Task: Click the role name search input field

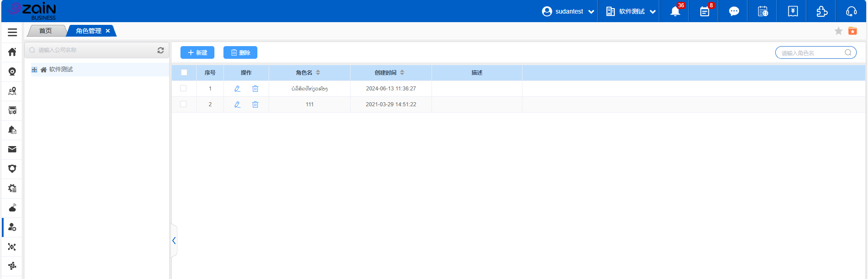Action: 811,53
